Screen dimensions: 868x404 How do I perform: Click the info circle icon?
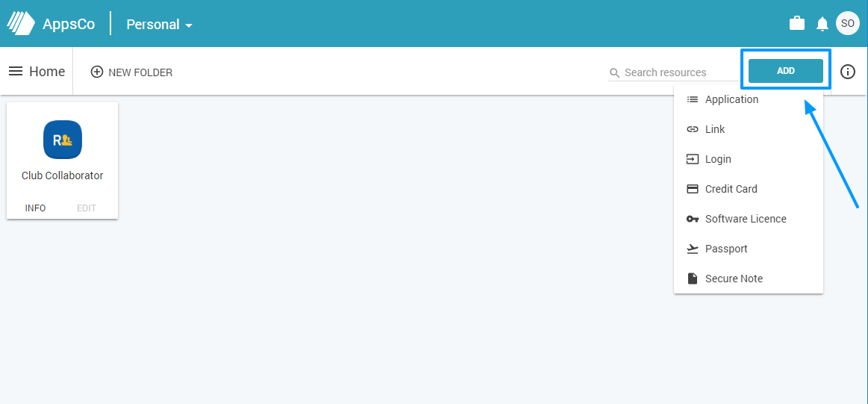(x=848, y=72)
